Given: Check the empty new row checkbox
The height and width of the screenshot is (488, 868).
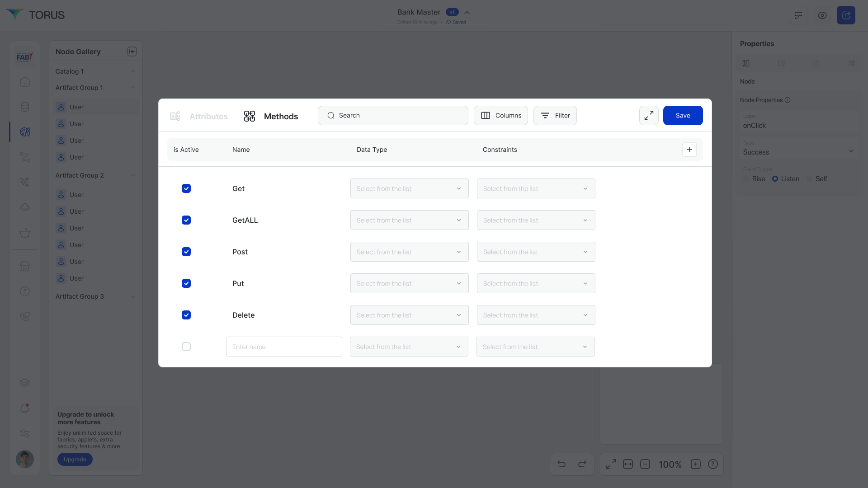Looking at the screenshot, I should (186, 347).
